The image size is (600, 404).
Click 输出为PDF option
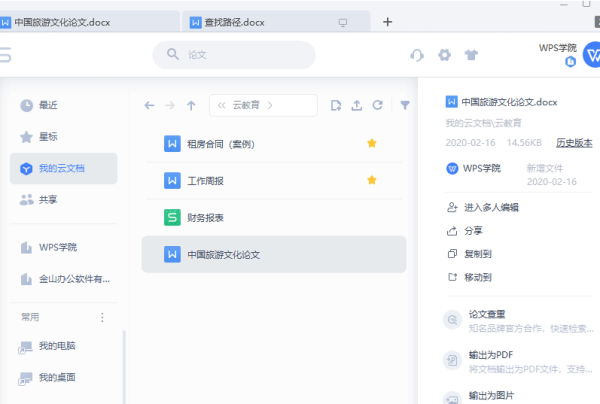pyautogui.click(x=491, y=355)
